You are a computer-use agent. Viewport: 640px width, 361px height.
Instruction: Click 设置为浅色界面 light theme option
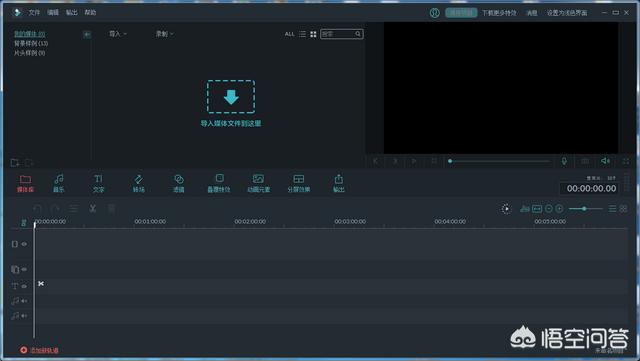[x=567, y=13]
